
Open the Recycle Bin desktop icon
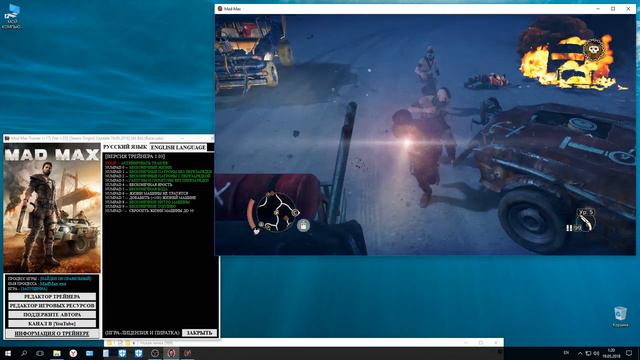(x=620, y=317)
